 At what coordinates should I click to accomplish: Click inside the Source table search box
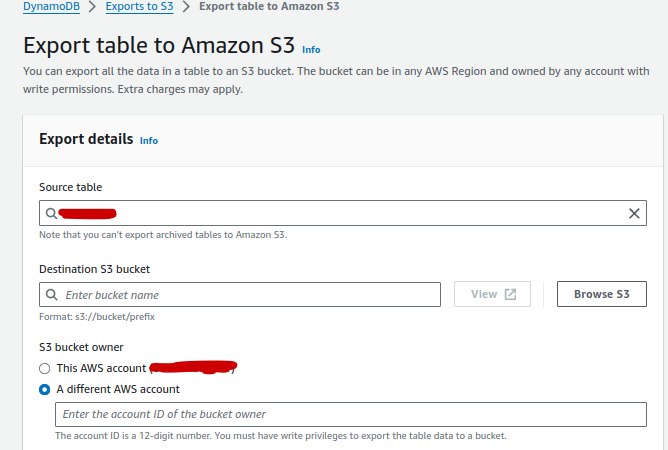343,213
